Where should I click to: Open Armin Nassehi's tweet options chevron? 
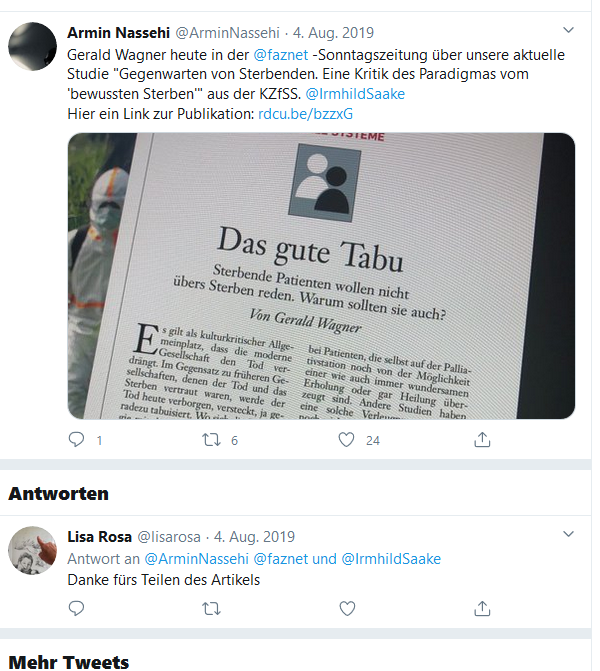click(568, 30)
